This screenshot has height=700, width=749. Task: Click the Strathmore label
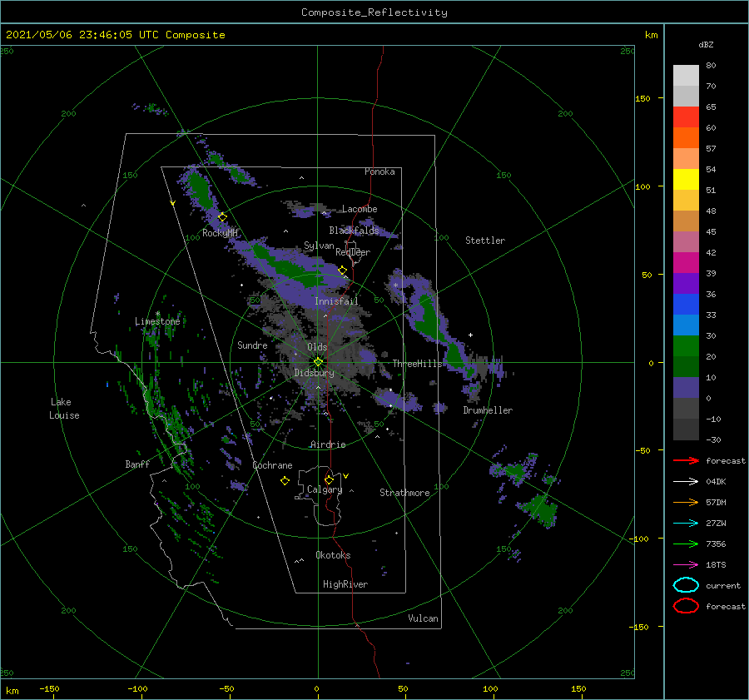point(404,493)
